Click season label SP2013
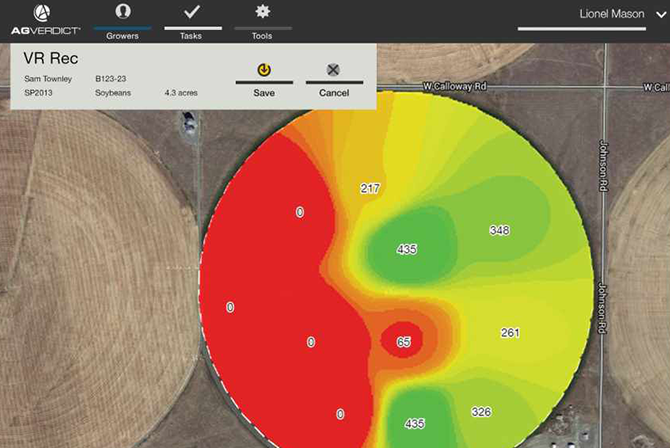The image size is (670, 448). (x=38, y=93)
